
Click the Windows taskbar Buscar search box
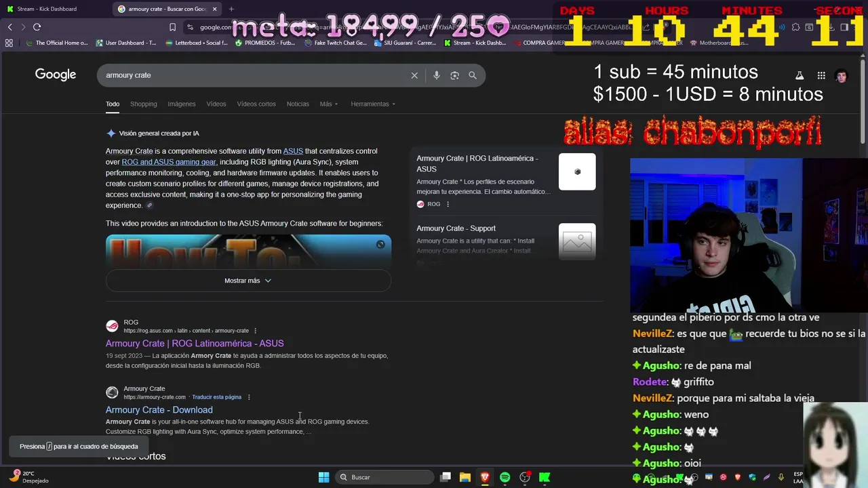point(385,477)
